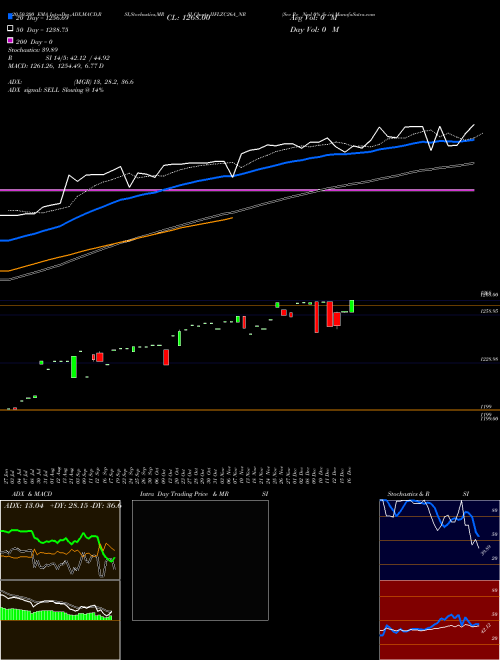The image size is (500, 660).
Task: Click the magenta 200 Day legend swatch
Action: click(10, 40)
